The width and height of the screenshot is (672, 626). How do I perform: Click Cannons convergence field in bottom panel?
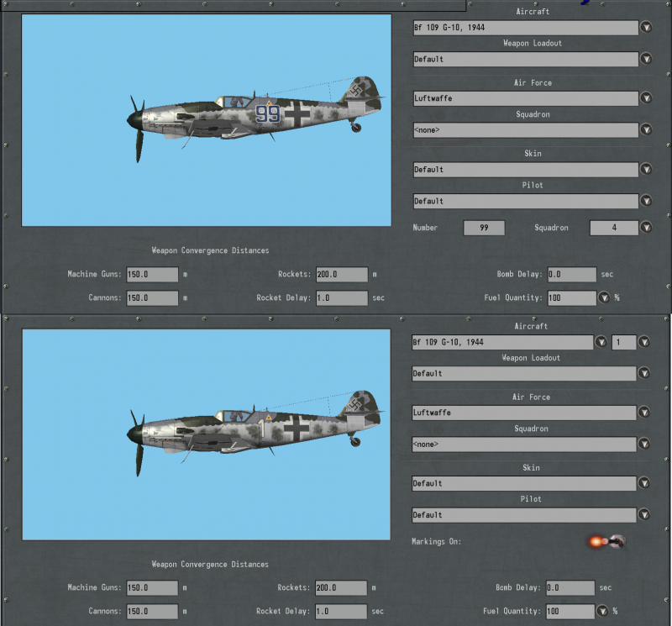[152, 612]
